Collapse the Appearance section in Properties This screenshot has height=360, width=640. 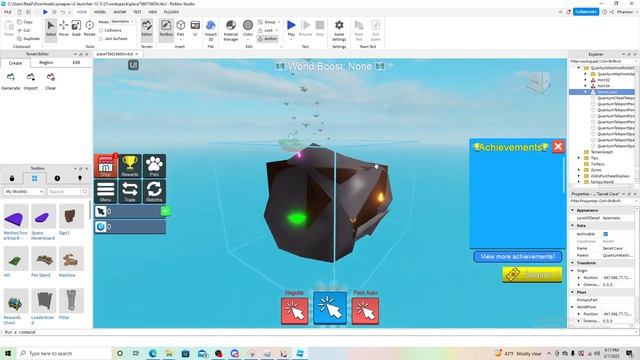point(573,210)
